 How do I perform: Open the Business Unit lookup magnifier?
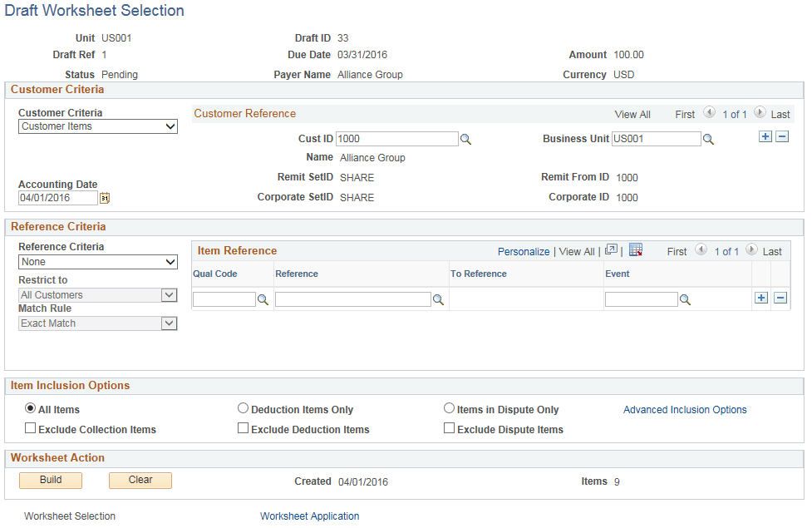tap(708, 139)
